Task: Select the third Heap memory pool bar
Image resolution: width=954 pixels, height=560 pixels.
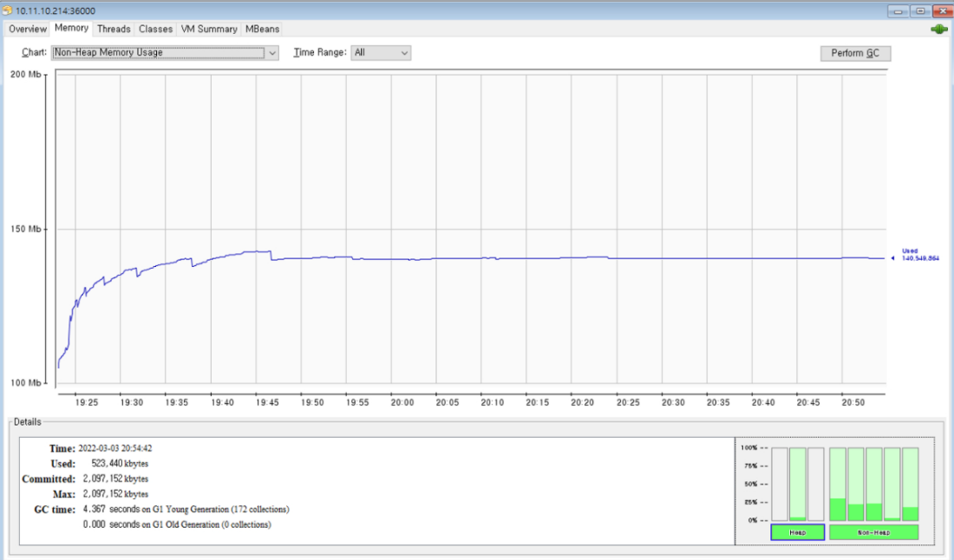Action: [815, 484]
